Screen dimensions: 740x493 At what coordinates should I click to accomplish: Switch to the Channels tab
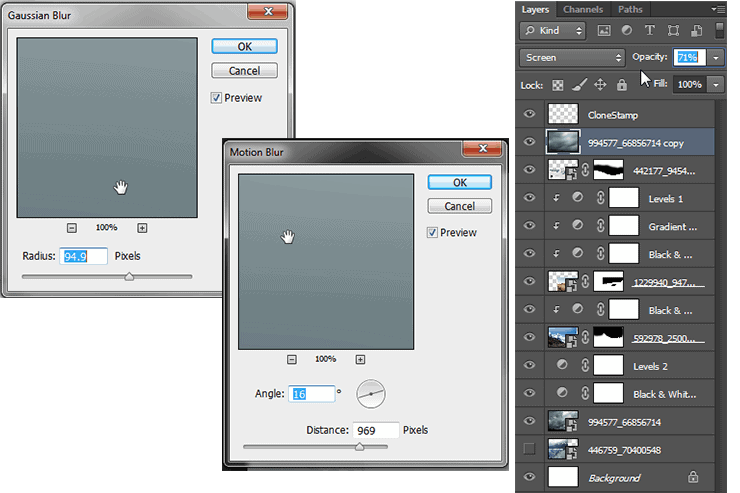[x=583, y=9]
